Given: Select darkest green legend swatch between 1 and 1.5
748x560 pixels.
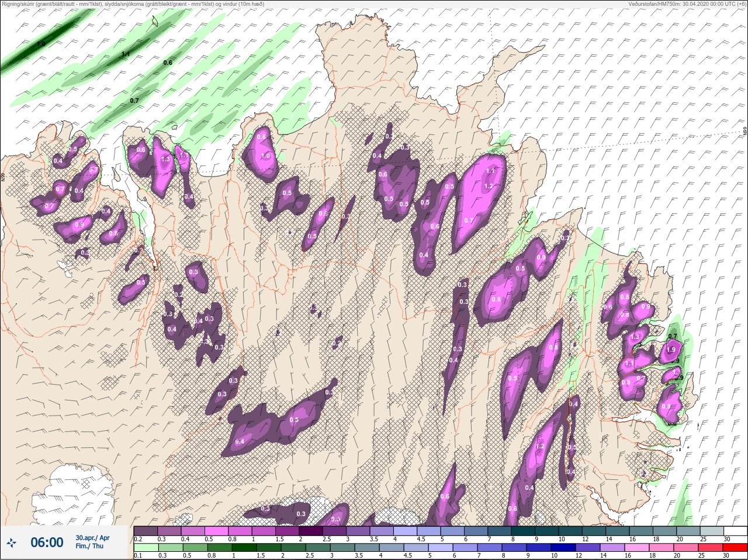Looking at the screenshot, I should tap(245, 548).
